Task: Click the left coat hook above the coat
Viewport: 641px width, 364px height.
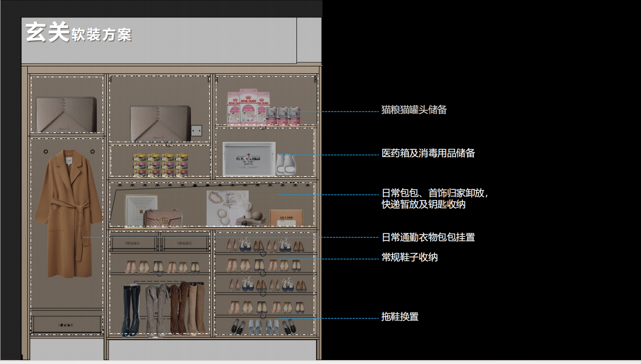Action: pyautogui.click(x=46, y=151)
